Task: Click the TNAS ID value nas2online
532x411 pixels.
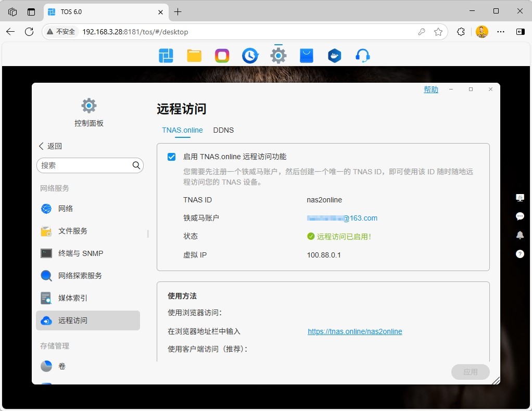Action: tap(324, 200)
